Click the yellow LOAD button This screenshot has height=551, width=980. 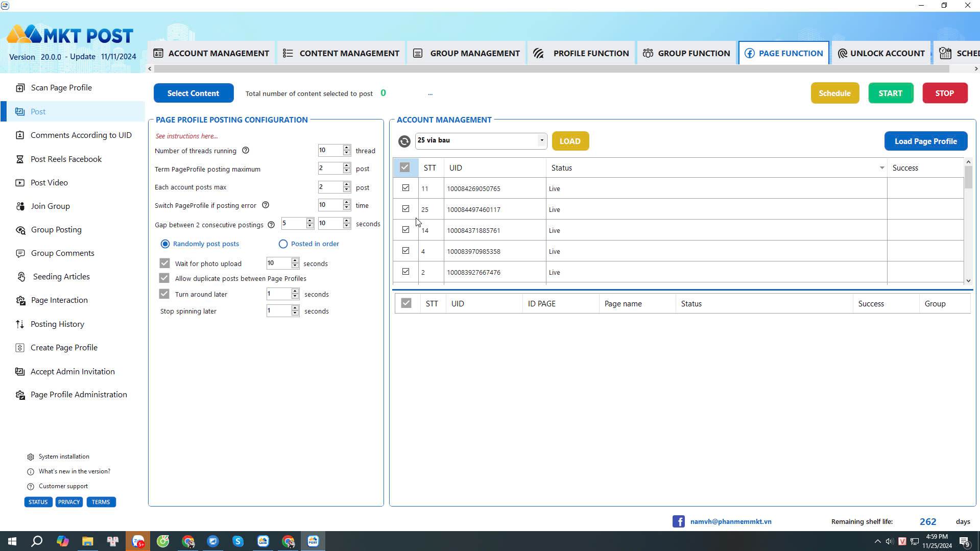tap(570, 141)
